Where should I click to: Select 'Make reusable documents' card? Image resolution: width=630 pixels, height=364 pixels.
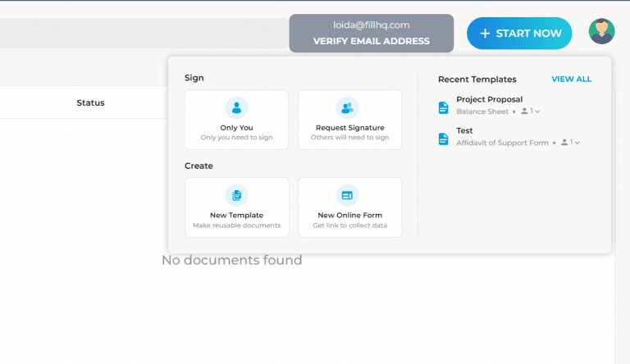point(236,207)
